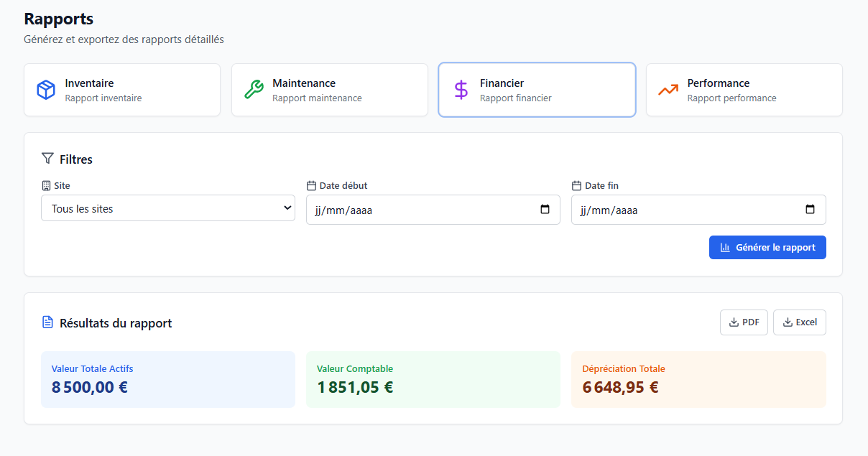Download the report as Excel

pyautogui.click(x=799, y=322)
